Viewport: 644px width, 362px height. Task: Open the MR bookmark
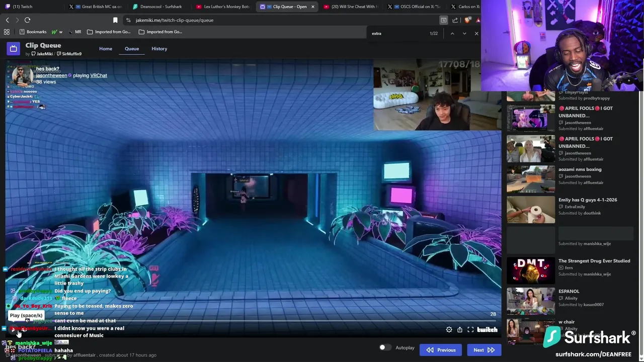75,32
